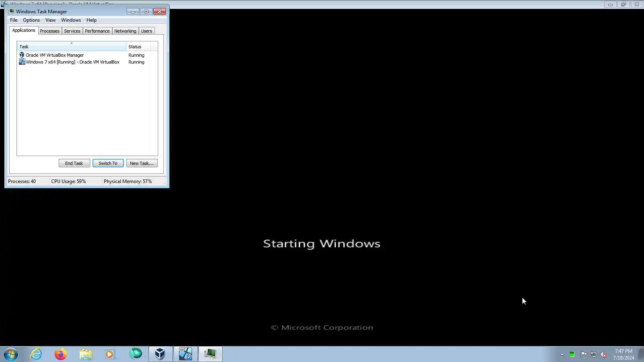Click the Show desktop strip
Screen dimensions: 644x362
point(641,354)
